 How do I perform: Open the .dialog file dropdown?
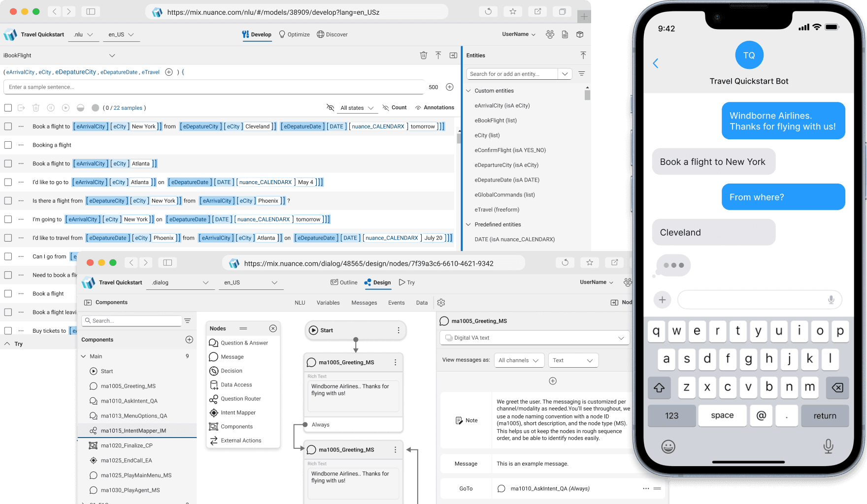pyautogui.click(x=181, y=283)
